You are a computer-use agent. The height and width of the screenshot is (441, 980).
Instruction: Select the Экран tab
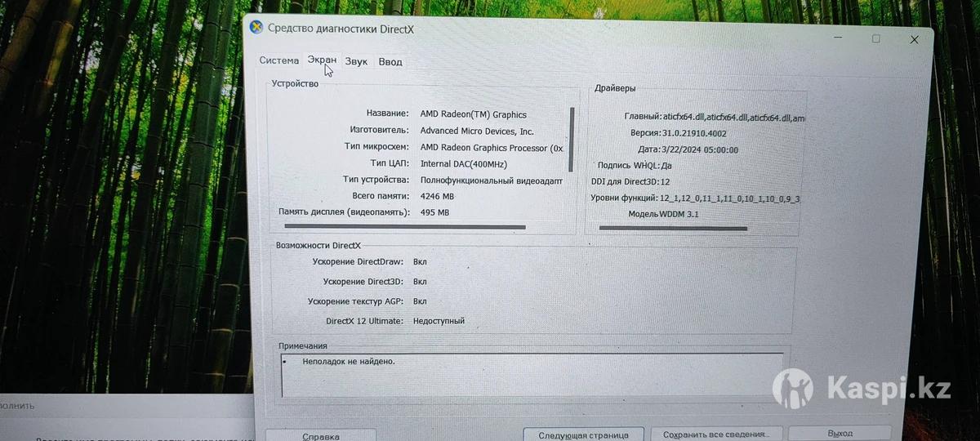322,60
